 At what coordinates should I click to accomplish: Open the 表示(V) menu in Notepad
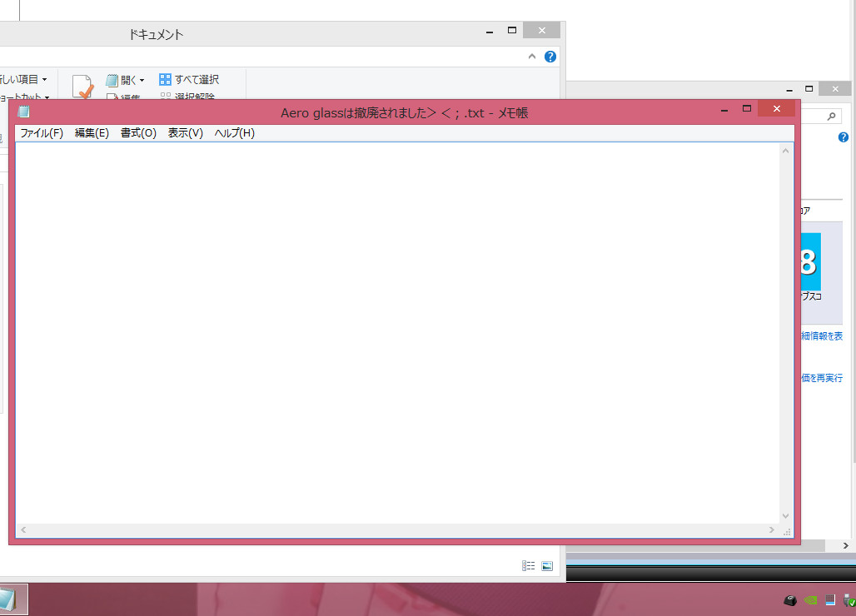coord(185,133)
